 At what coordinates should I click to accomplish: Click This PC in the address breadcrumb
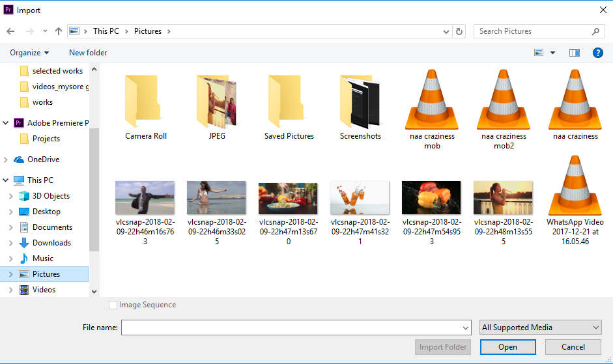pyautogui.click(x=106, y=31)
